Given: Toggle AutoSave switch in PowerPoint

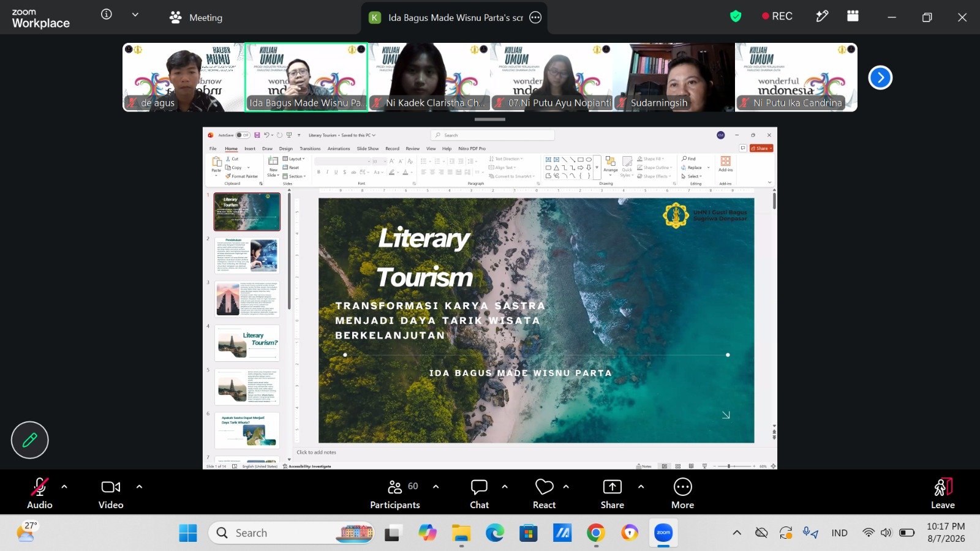Looking at the screenshot, I should click(x=243, y=135).
